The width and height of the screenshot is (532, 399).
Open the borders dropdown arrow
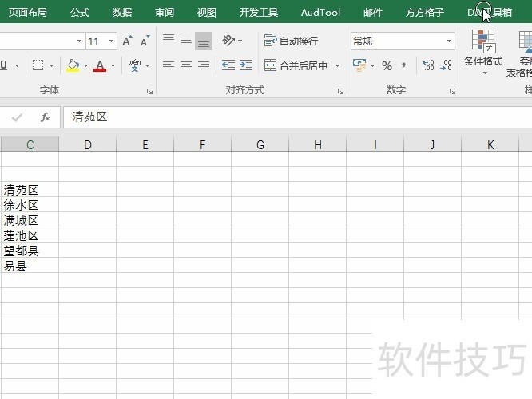point(52,65)
